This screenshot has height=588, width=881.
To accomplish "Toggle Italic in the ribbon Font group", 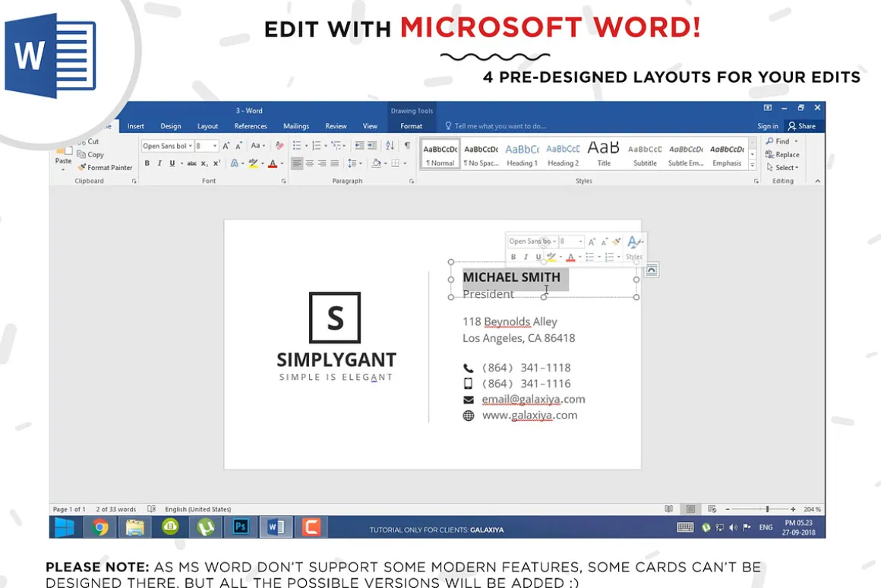I will [x=159, y=163].
